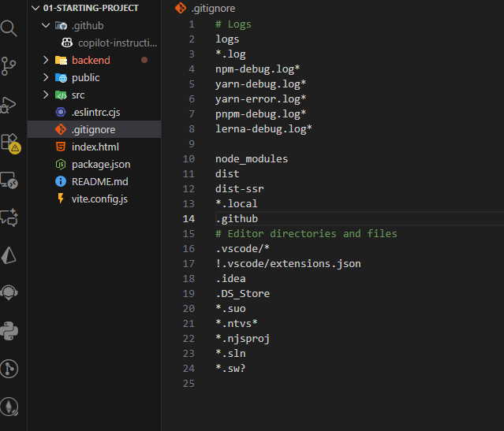Click the Python icon in activity bar

pos(9,330)
